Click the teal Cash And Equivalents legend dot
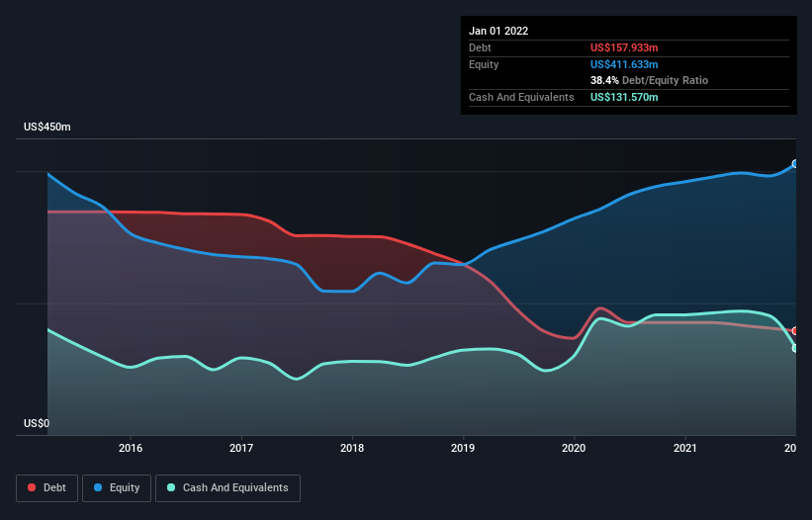 click(x=171, y=487)
